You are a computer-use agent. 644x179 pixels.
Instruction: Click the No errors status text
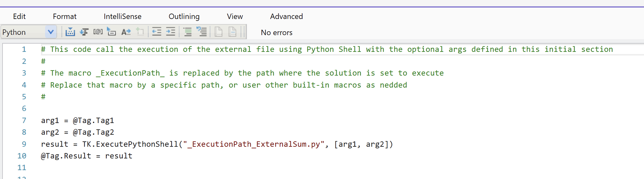pyautogui.click(x=277, y=33)
